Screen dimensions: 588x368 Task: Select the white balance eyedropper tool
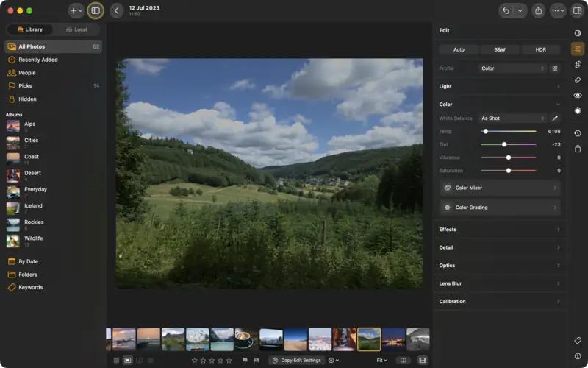point(555,118)
